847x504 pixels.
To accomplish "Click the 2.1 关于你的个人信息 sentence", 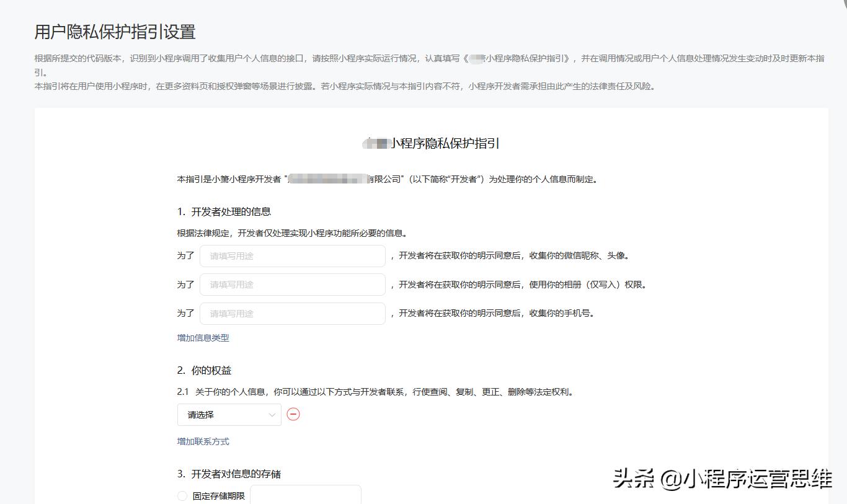I will [x=375, y=392].
